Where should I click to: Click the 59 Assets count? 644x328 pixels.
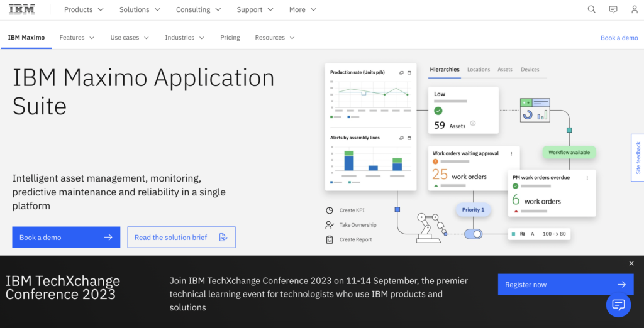click(x=449, y=125)
